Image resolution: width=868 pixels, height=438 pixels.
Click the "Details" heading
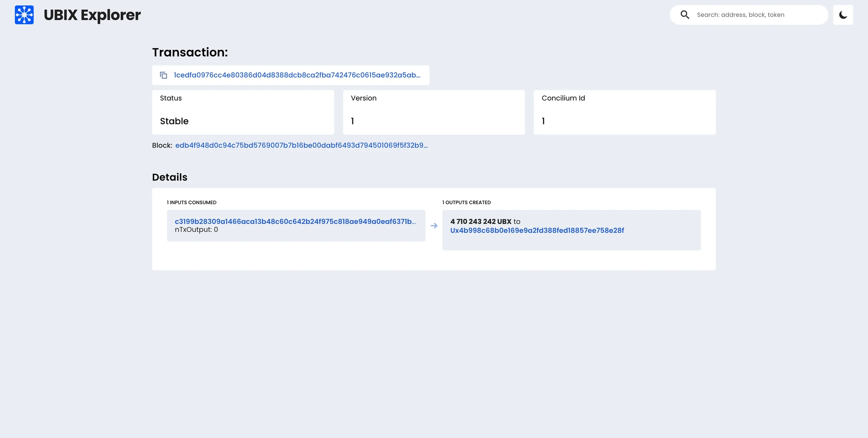[x=170, y=177]
